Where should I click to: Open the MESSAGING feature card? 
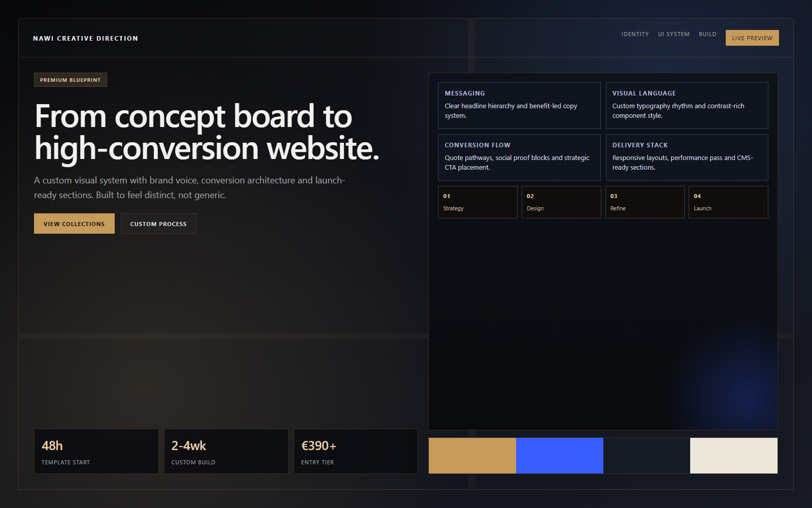tap(519, 105)
